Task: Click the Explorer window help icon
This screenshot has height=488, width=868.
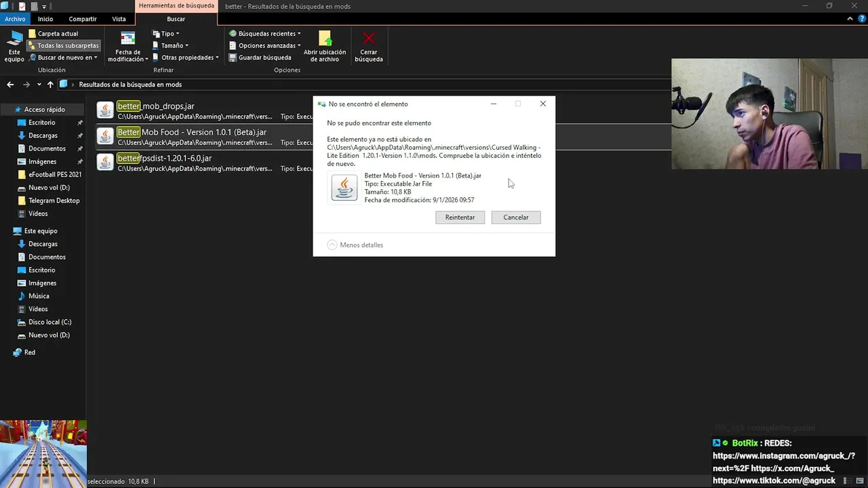Action: click(x=861, y=19)
